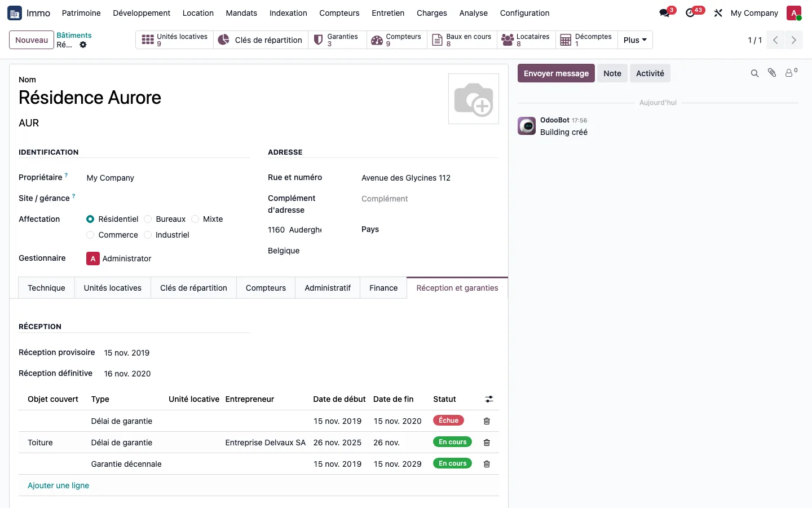Viewport: 812px width, 508px height.
Task: Switch to the Administratif tab
Action: click(x=328, y=288)
